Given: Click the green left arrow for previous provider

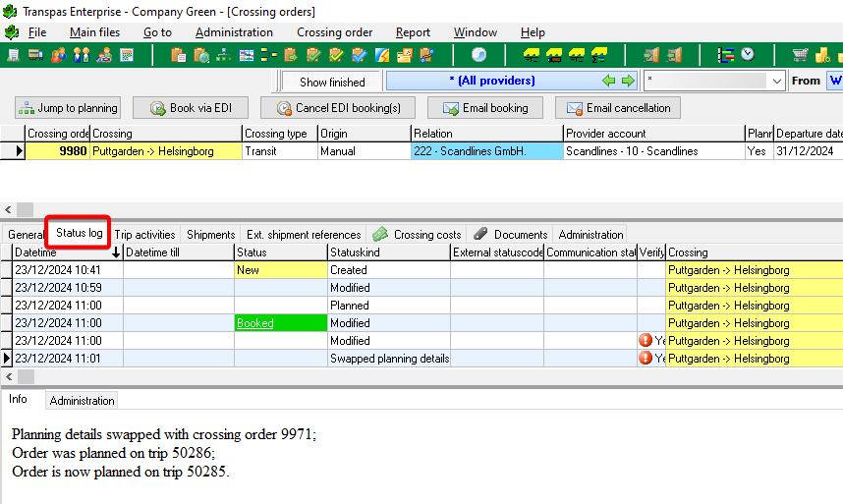Looking at the screenshot, I should (x=608, y=81).
